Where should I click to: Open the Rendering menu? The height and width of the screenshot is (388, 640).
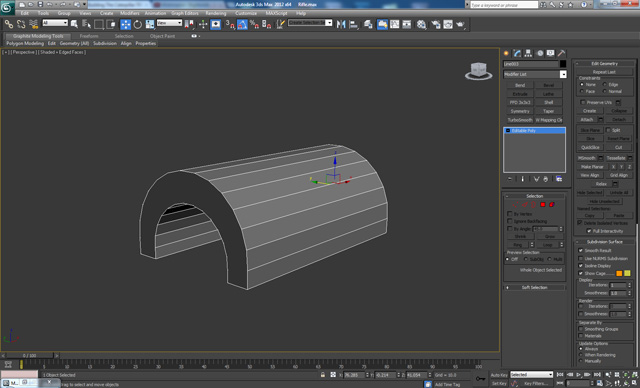tap(216, 13)
